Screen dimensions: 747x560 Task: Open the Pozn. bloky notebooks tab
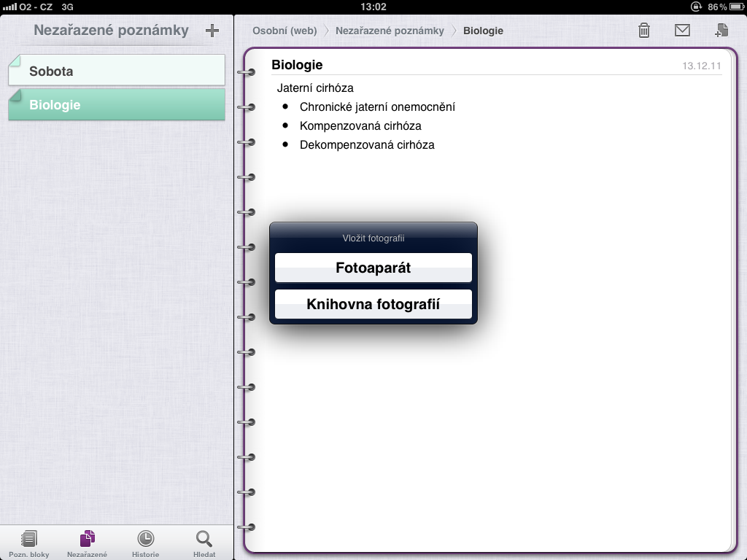pyautogui.click(x=29, y=544)
